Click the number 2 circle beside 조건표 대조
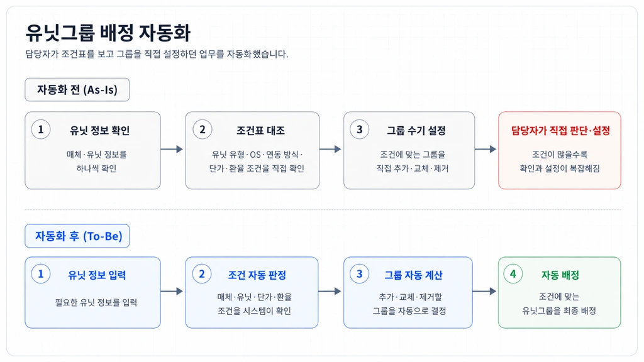Image resolution: width=644 pixels, height=362 pixels. point(202,129)
